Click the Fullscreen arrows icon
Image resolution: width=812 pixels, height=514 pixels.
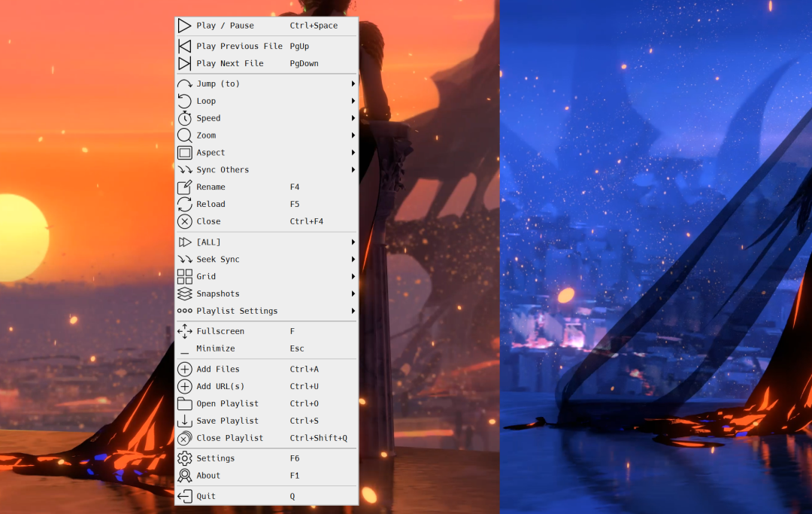coord(184,331)
